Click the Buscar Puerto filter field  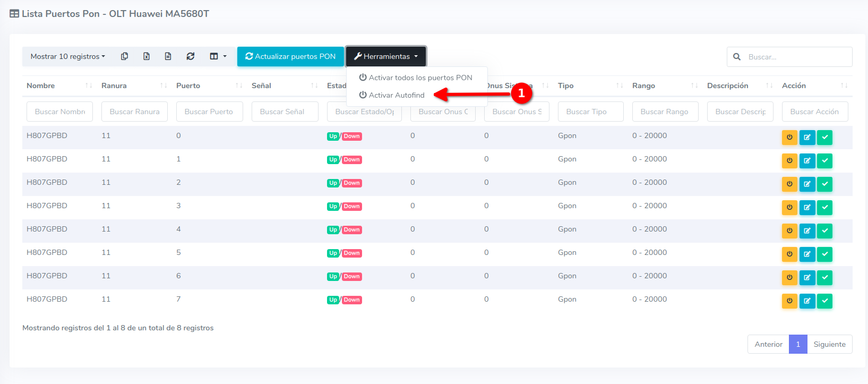(x=209, y=112)
